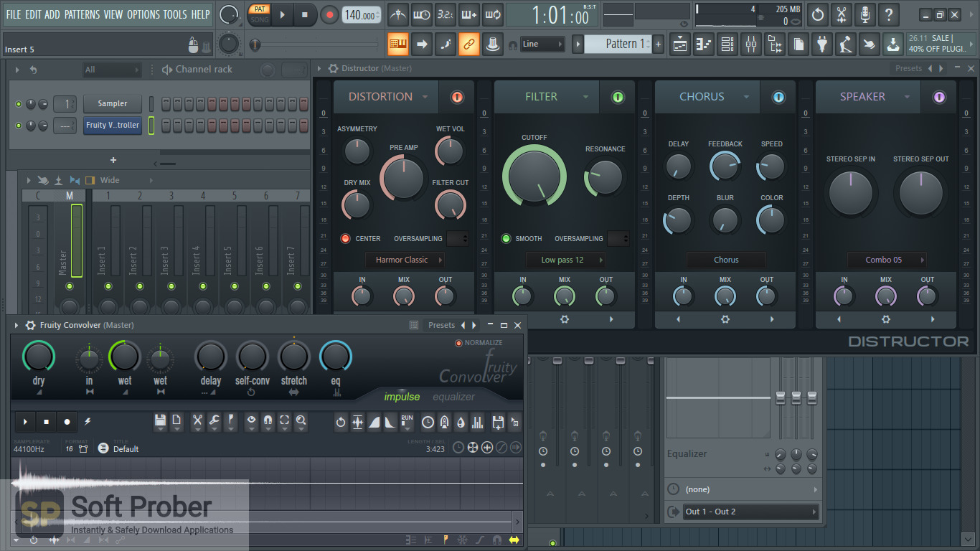The image size is (980, 551).
Task: Open CHORUS module header dropdown arrow
Action: 746,97
